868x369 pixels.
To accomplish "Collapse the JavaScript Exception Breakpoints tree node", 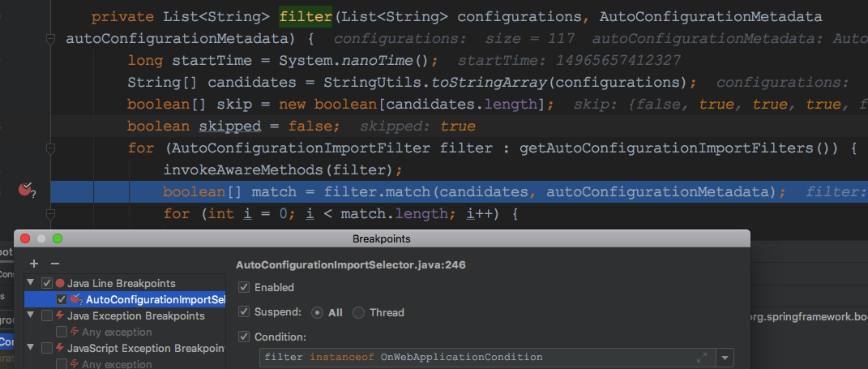I will 32,349.
